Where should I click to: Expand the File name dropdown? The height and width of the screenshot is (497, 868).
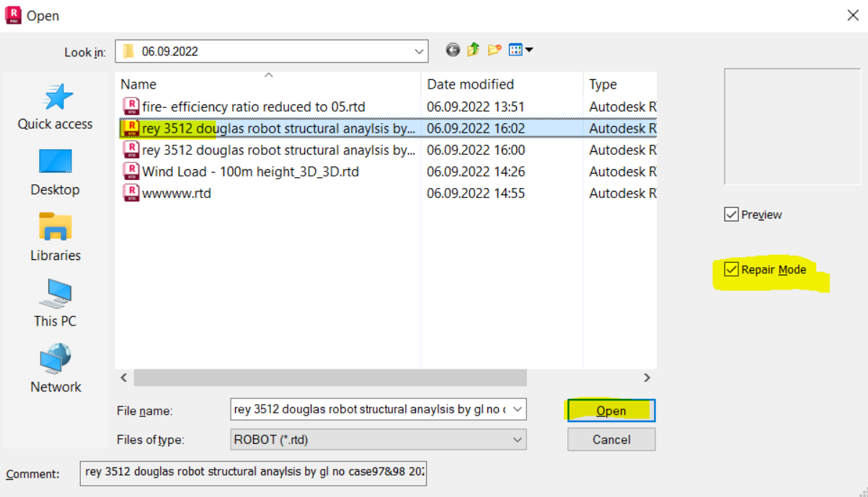[517, 409]
